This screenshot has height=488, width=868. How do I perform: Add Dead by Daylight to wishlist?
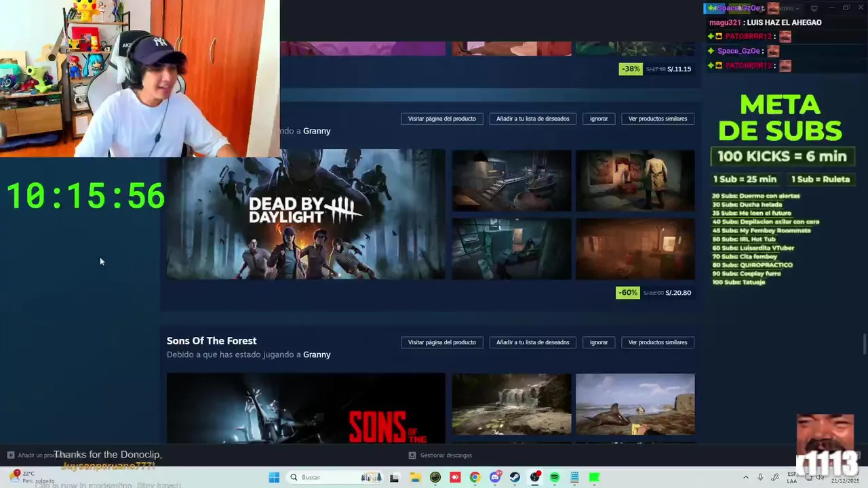tap(533, 119)
